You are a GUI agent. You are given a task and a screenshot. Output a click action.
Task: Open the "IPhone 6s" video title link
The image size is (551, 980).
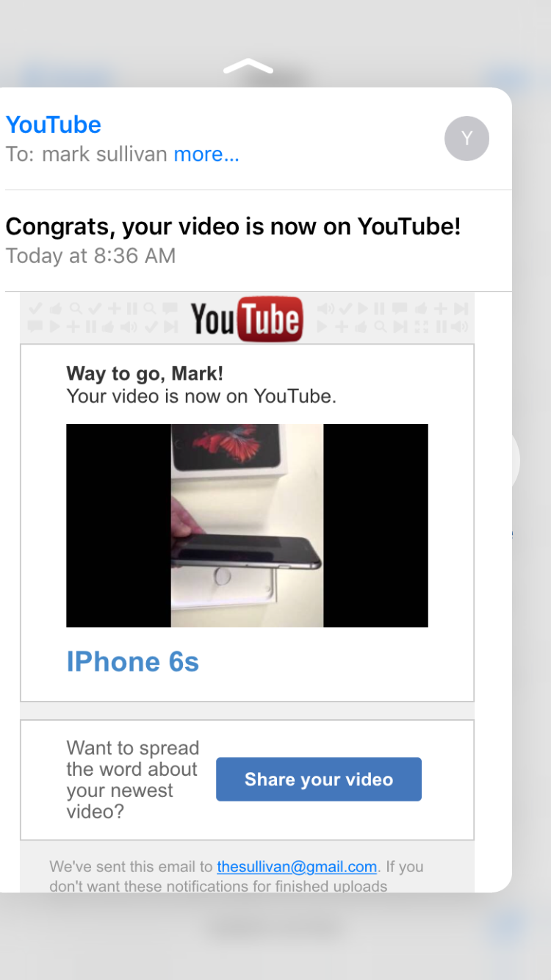click(133, 662)
